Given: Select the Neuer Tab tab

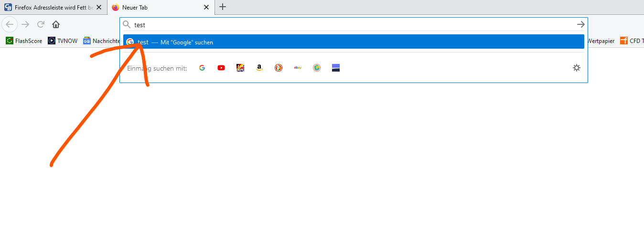Looking at the screenshot, I should tap(161, 7).
